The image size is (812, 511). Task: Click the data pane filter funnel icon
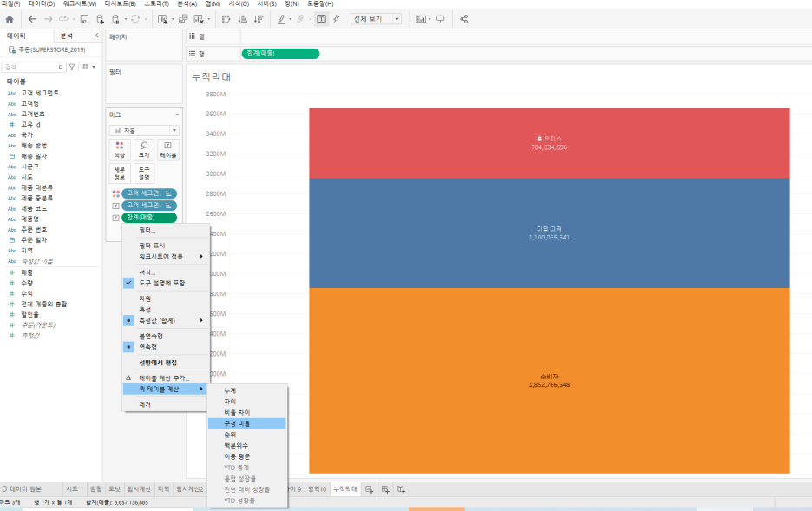pyautogui.click(x=72, y=67)
